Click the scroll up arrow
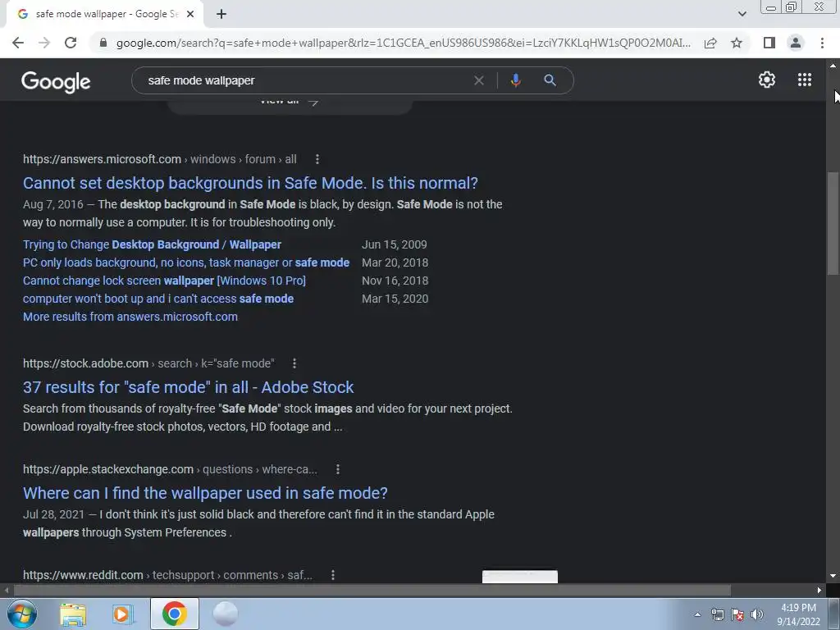 click(x=833, y=66)
